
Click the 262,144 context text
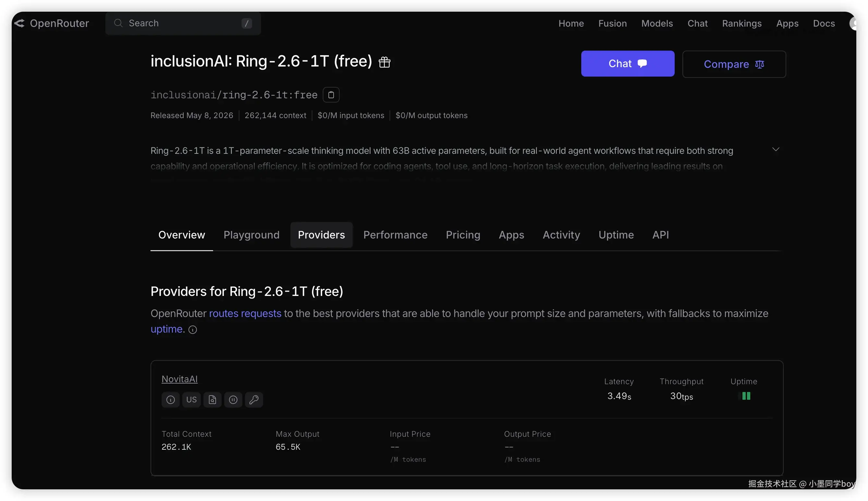(275, 116)
